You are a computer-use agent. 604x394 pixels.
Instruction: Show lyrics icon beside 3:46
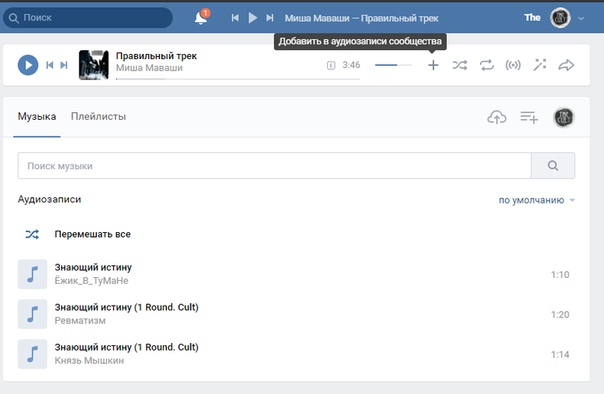[331, 65]
